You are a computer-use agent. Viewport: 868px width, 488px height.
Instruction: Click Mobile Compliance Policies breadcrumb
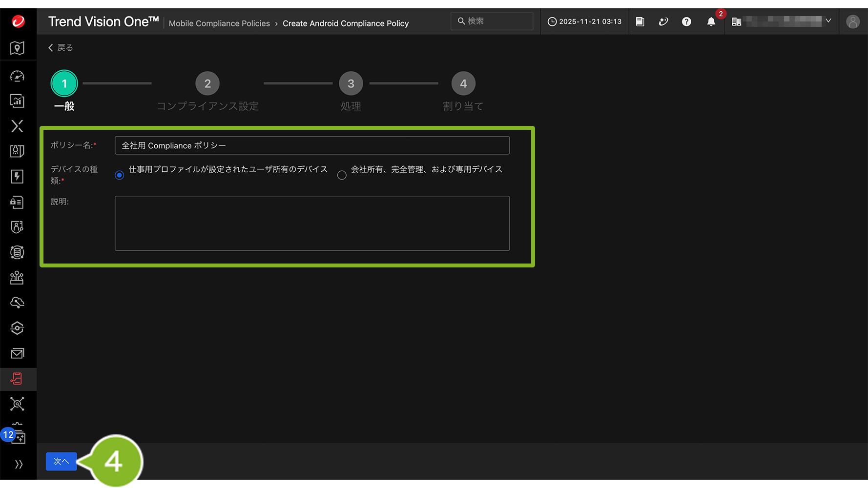(x=219, y=23)
